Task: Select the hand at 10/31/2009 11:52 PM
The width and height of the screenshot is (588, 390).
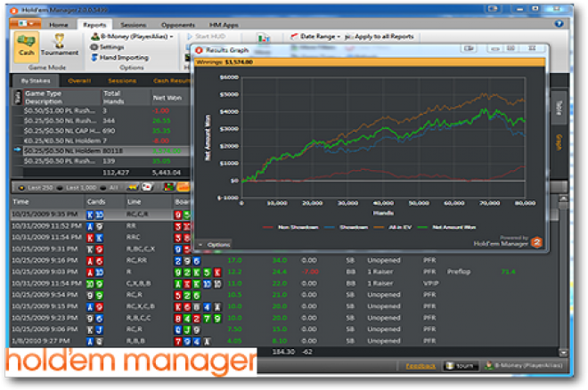Action: pos(102,226)
